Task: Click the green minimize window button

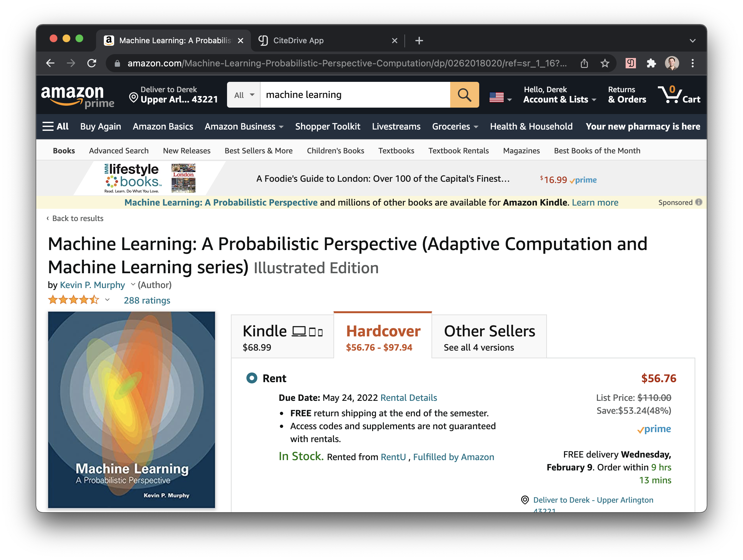Action: 79,39
